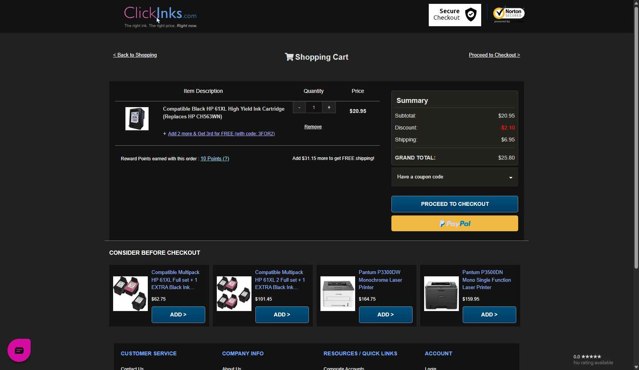The width and height of the screenshot is (639, 370).
Task: Add the Pantum P3300DW printer to cart
Action: pyautogui.click(x=386, y=315)
